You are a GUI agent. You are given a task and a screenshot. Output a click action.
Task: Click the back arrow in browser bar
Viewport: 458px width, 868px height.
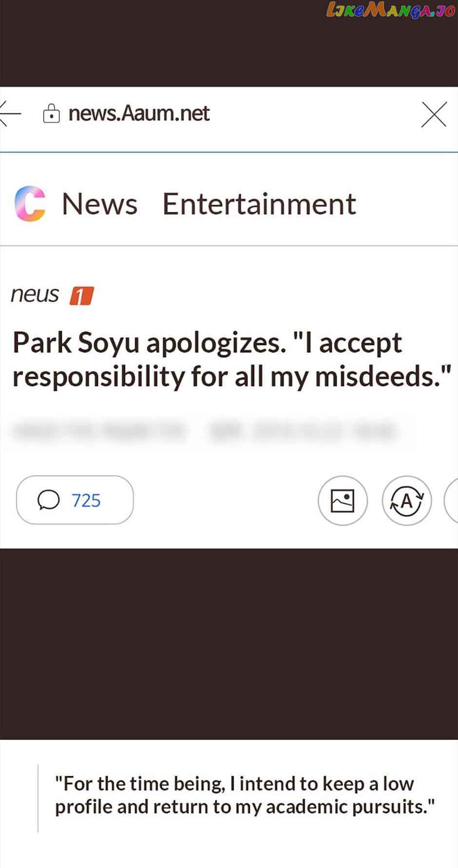click(10, 114)
